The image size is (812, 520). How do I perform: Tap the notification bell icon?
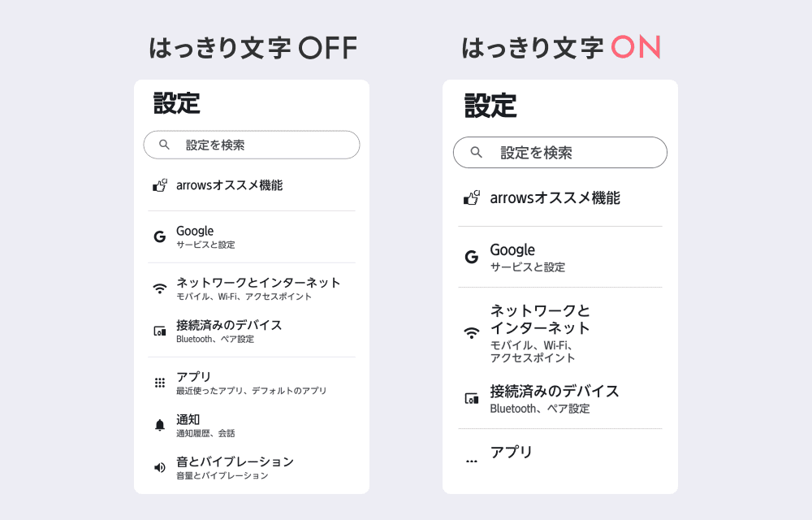[x=159, y=425]
